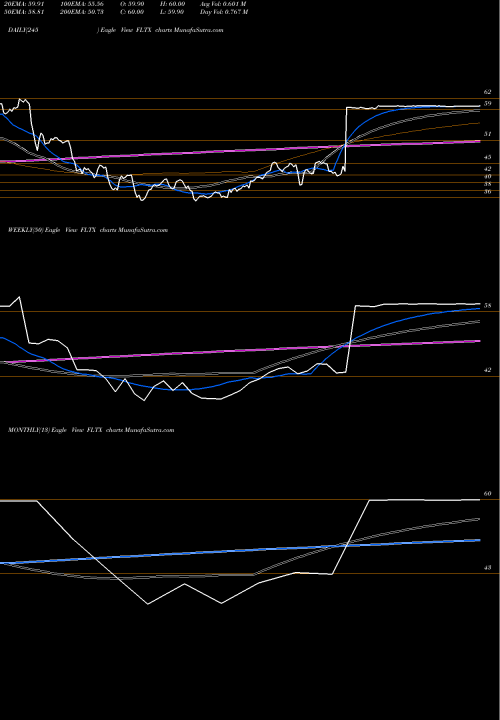Click the DAILY chart title label
500x720 pixels.
point(116,30)
